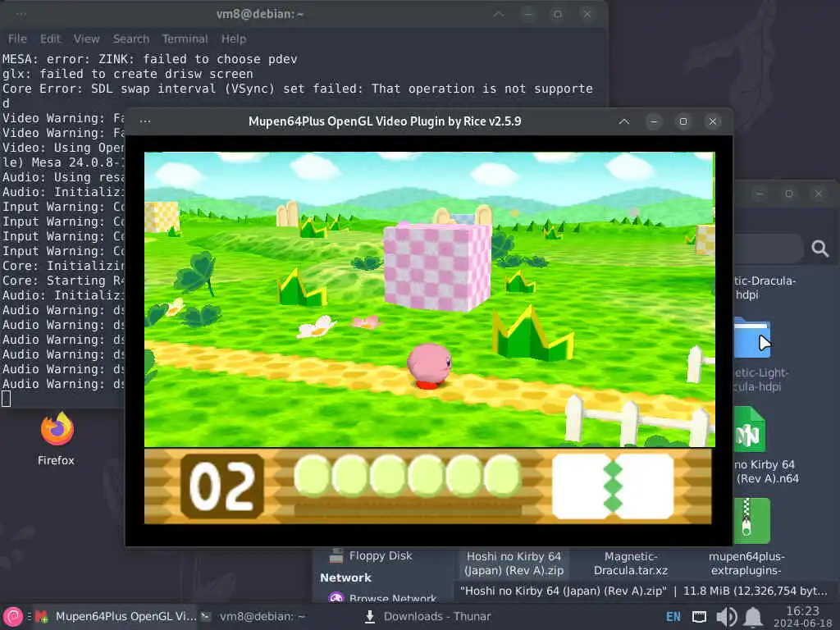This screenshot has width=840, height=630.
Task: Click the Mupen64Plus window menu dots
Action: coord(144,121)
